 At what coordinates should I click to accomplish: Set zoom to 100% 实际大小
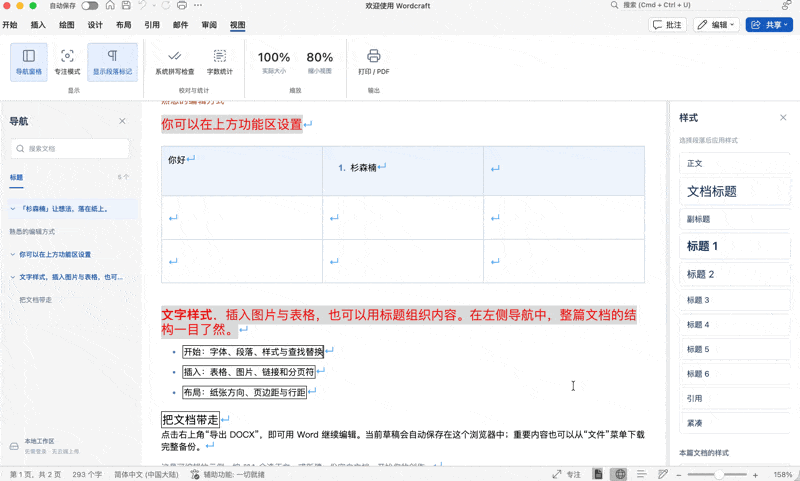274,62
